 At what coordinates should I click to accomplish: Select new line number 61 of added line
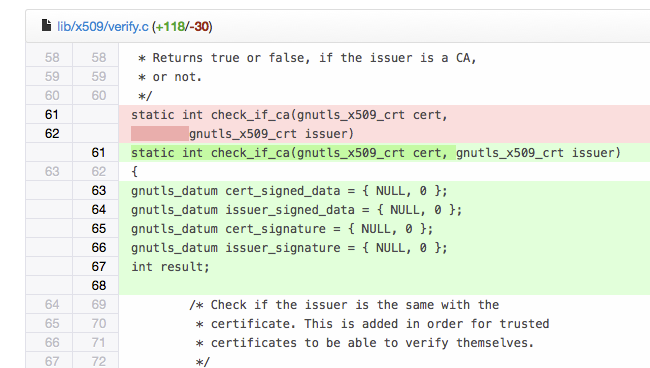[x=98, y=153]
